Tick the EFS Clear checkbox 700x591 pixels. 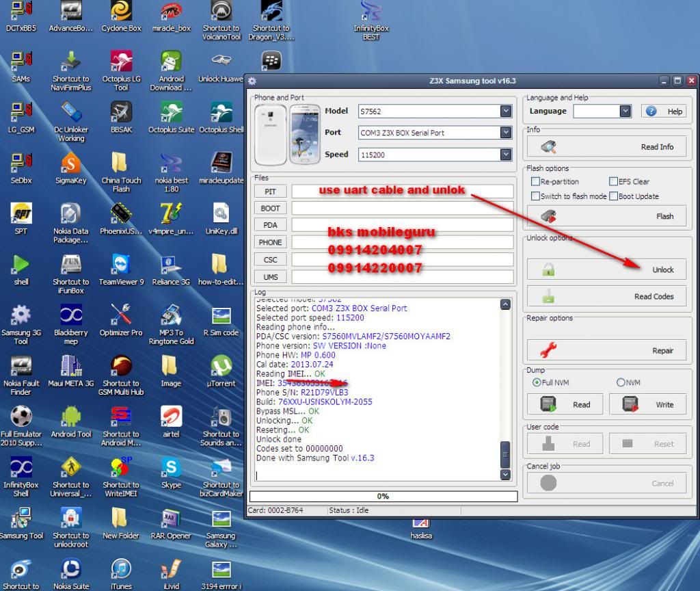(x=613, y=181)
